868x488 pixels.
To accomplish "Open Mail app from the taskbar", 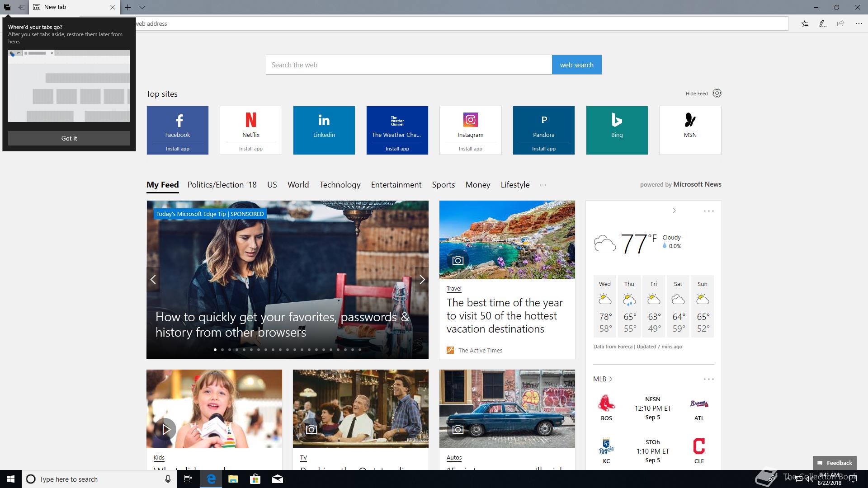I will tap(278, 479).
